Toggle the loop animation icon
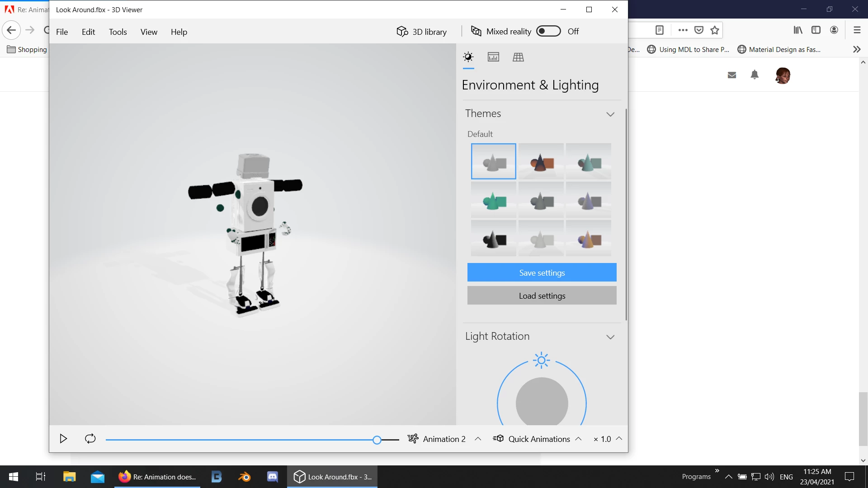This screenshot has width=868, height=488. click(x=90, y=439)
